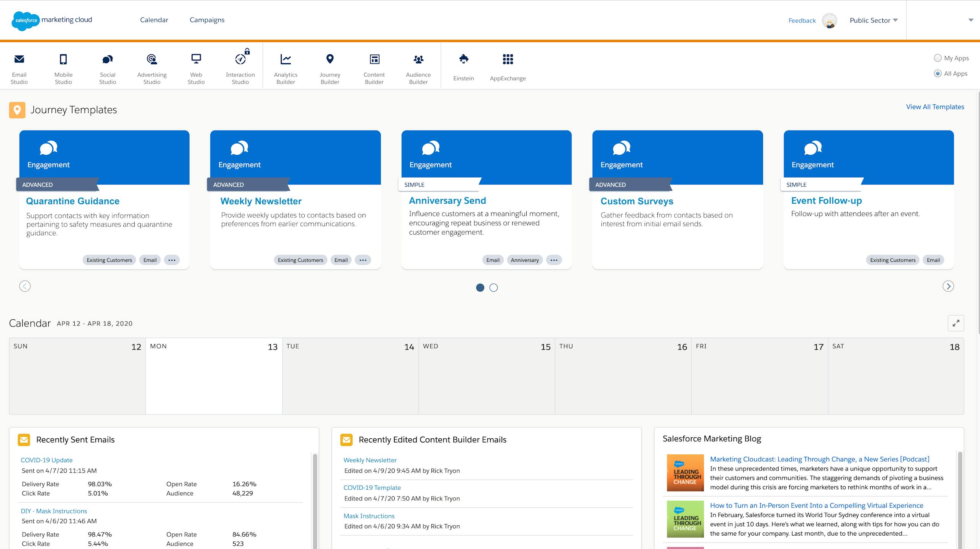Open the COVID-19 Update sent email

click(47, 460)
